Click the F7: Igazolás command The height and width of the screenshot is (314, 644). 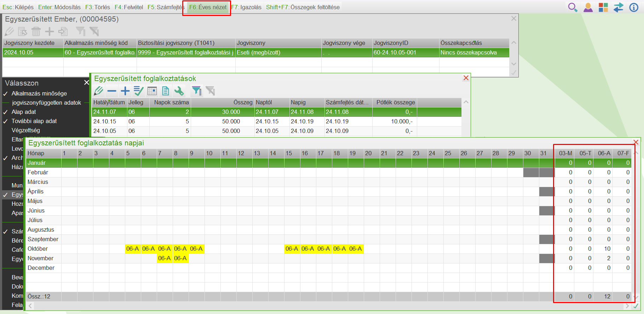tap(246, 7)
